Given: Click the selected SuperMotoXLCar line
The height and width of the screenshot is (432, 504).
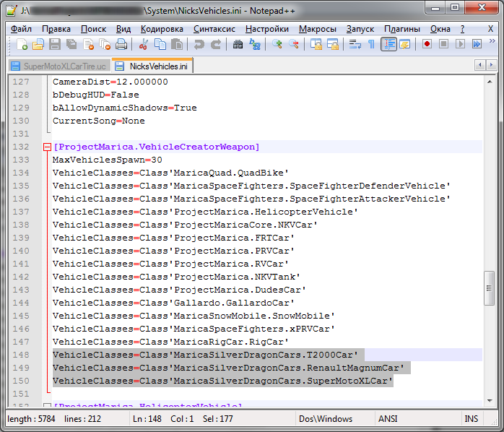Looking at the screenshot, I should (222, 381).
